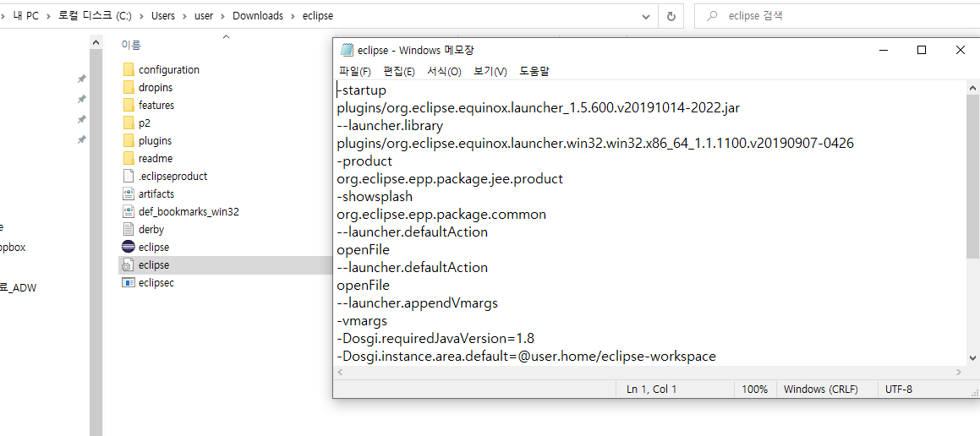Click the launcher_1.5.600 jar path line
The height and width of the screenshot is (436, 980).
pos(538,107)
